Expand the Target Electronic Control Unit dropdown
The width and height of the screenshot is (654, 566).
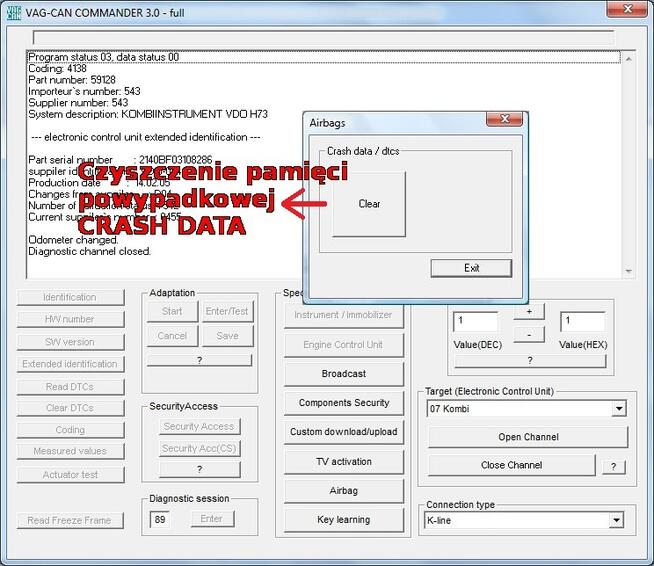point(618,409)
